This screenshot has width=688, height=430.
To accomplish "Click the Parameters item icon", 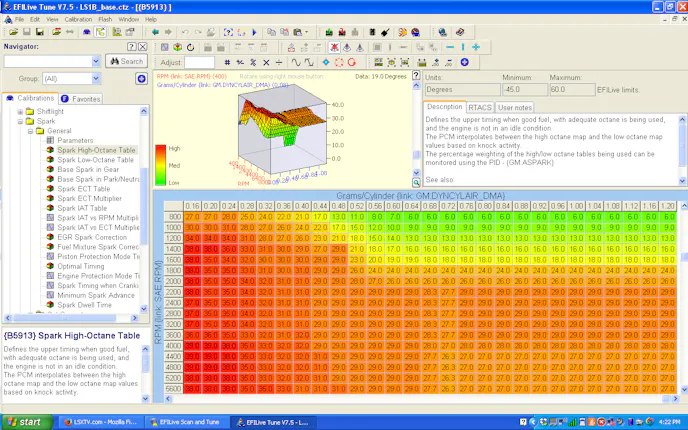I will pos(50,140).
